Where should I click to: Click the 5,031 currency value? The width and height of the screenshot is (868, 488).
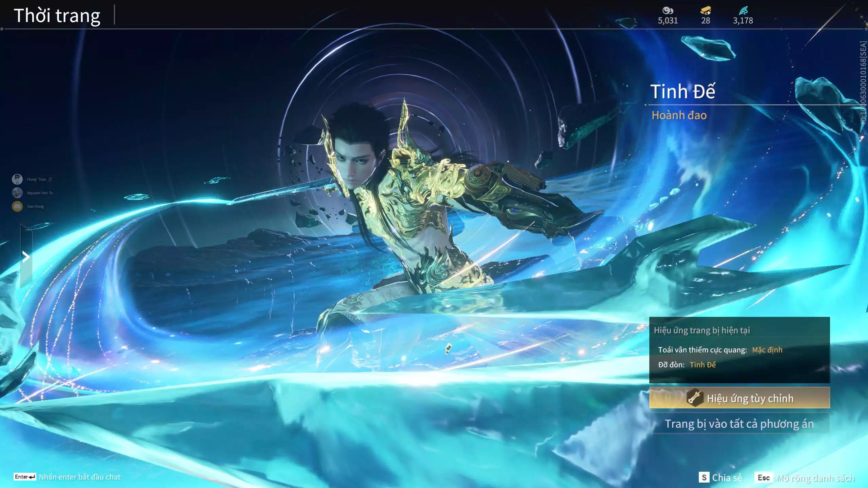pyautogui.click(x=668, y=21)
